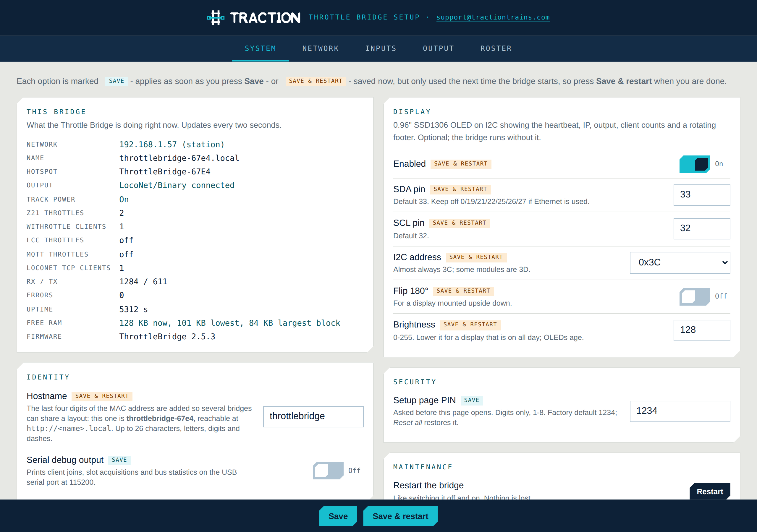The height and width of the screenshot is (532, 757).
Task: Turn on Serial debug output
Action: [x=328, y=471]
